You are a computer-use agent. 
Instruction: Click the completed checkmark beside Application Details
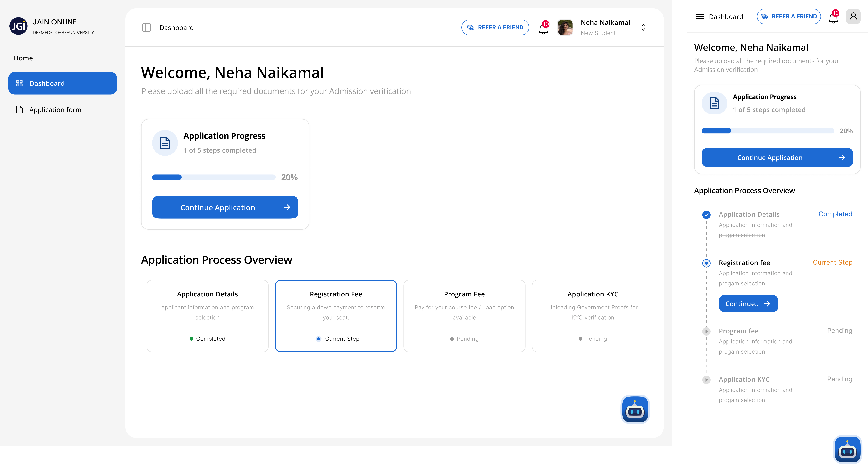[x=706, y=215]
